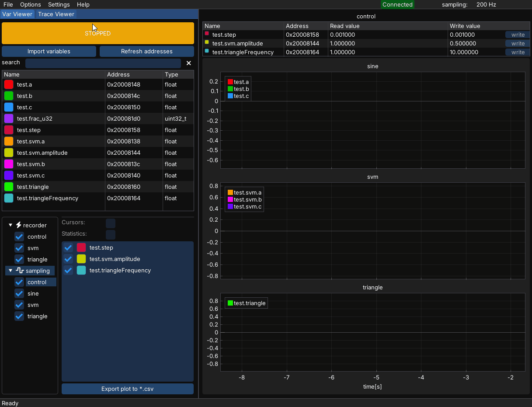Uncheck the sine plot under sampling
The height and width of the screenshot is (407, 532).
tap(19, 294)
